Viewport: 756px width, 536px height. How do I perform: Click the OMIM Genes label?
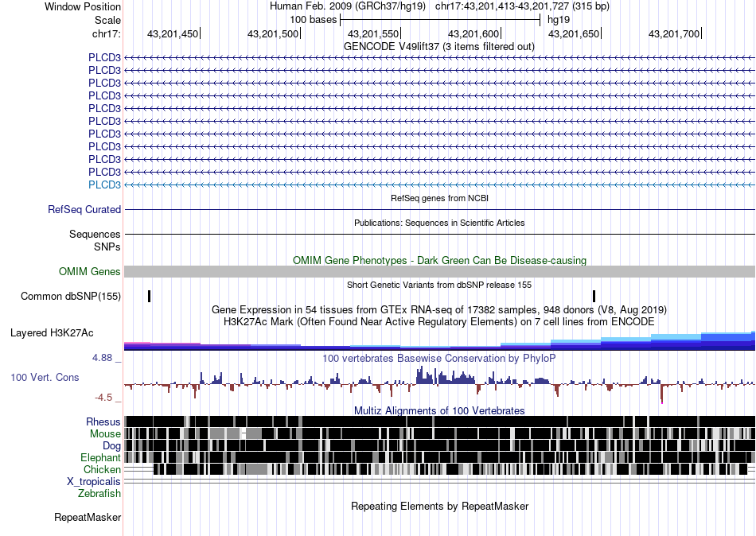90,271
